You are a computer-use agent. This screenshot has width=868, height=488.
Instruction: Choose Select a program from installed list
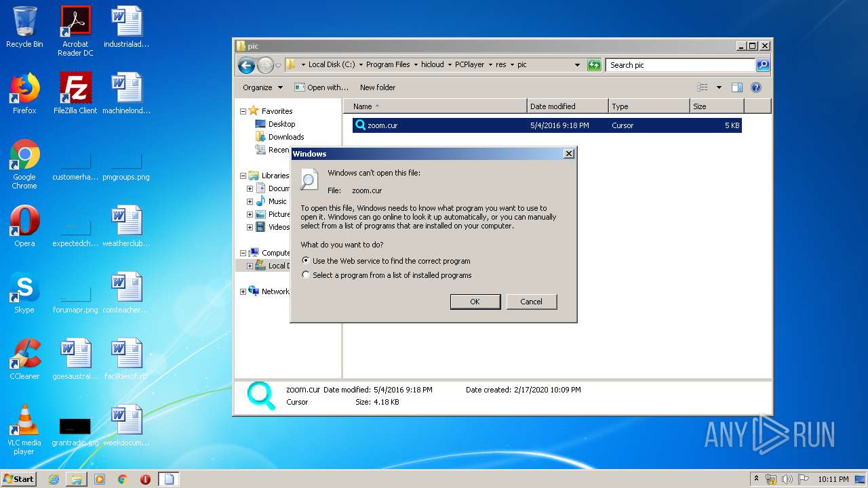(387, 275)
